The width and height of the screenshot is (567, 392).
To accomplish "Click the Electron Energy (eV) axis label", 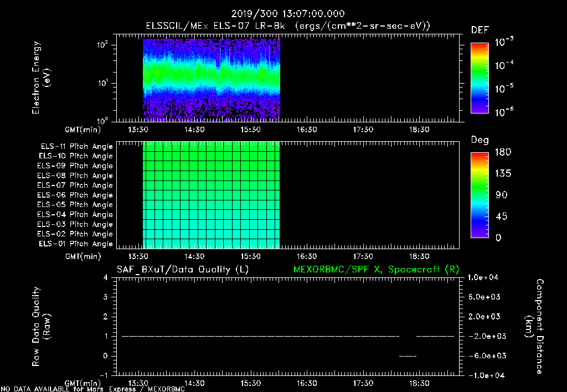I will (x=41, y=78).
